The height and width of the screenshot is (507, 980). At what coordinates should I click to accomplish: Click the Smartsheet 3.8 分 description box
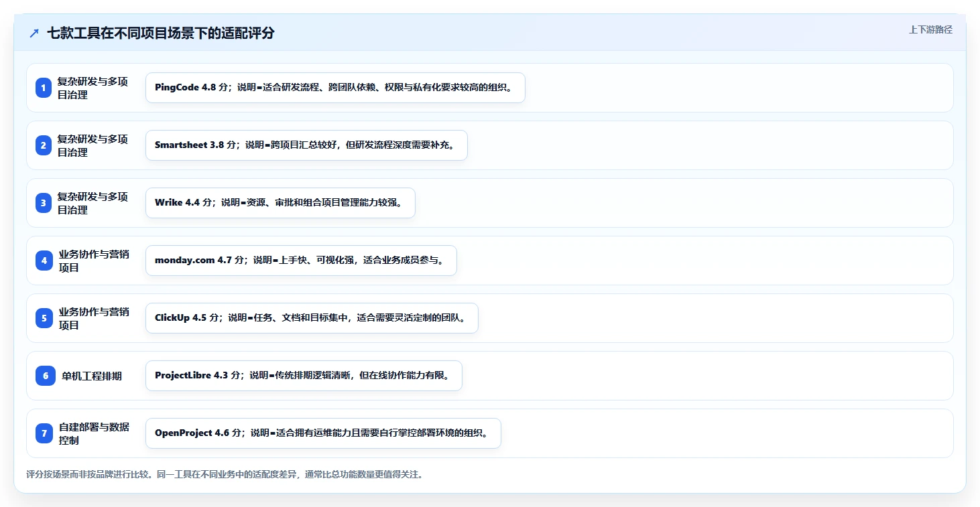pos(306,145)
